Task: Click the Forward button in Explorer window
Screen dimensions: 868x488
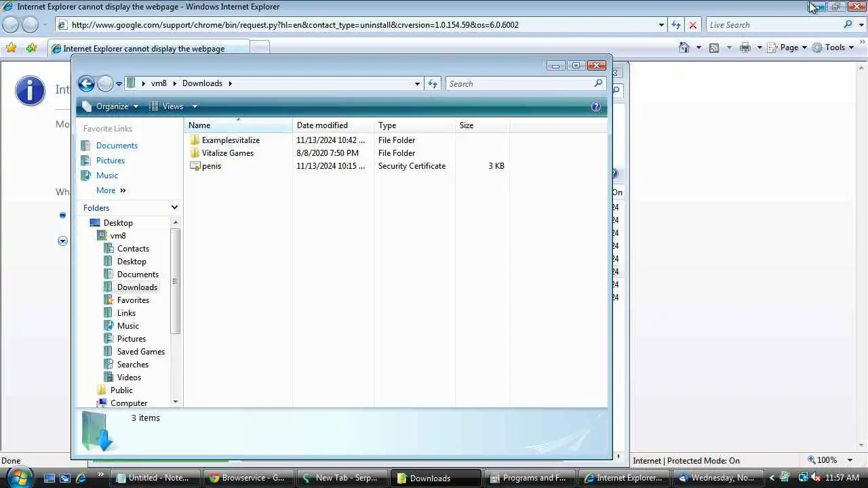Action: pyautogui.click(x=105, y=83)
